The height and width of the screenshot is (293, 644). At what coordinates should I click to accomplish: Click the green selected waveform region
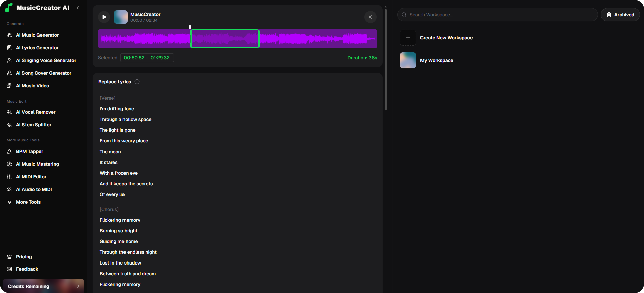pyautogui.click(x=225, y=39)
